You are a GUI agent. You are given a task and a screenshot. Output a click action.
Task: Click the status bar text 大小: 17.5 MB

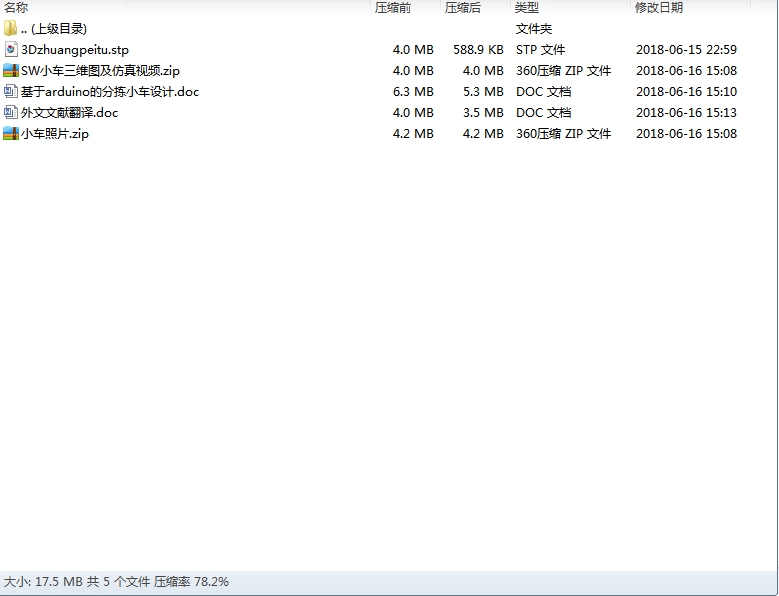[x=43, y=582]
